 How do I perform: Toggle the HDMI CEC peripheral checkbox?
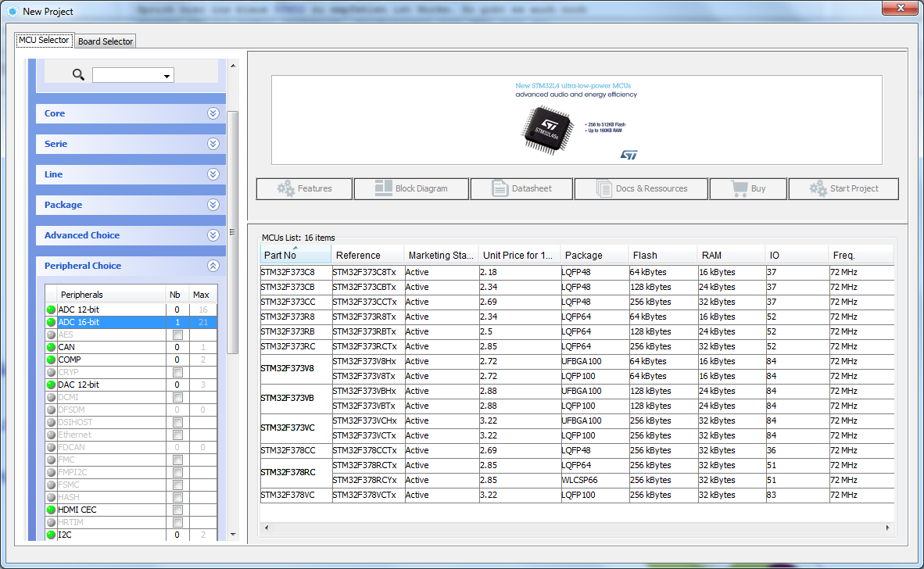tap(177, 510)
